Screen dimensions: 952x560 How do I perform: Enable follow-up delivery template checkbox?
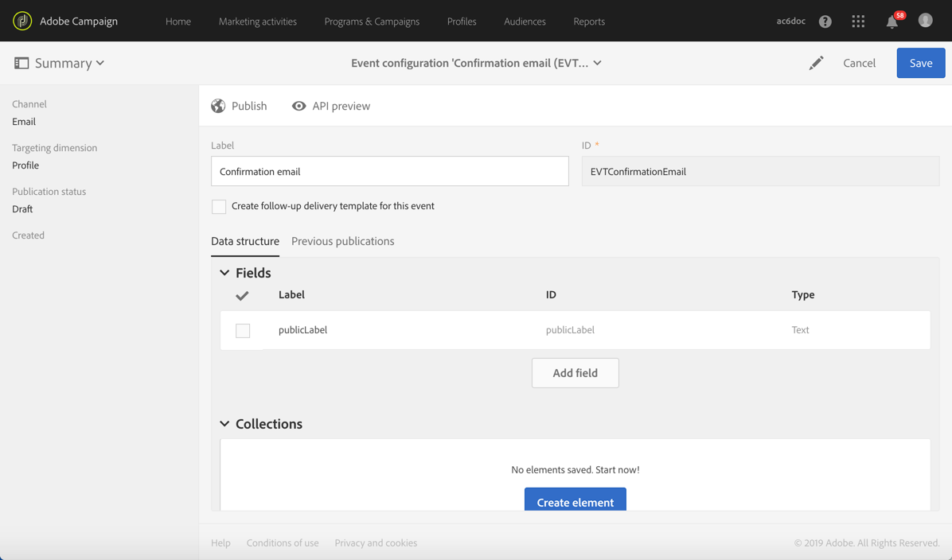pyautogui.click(x=219, y=207)
